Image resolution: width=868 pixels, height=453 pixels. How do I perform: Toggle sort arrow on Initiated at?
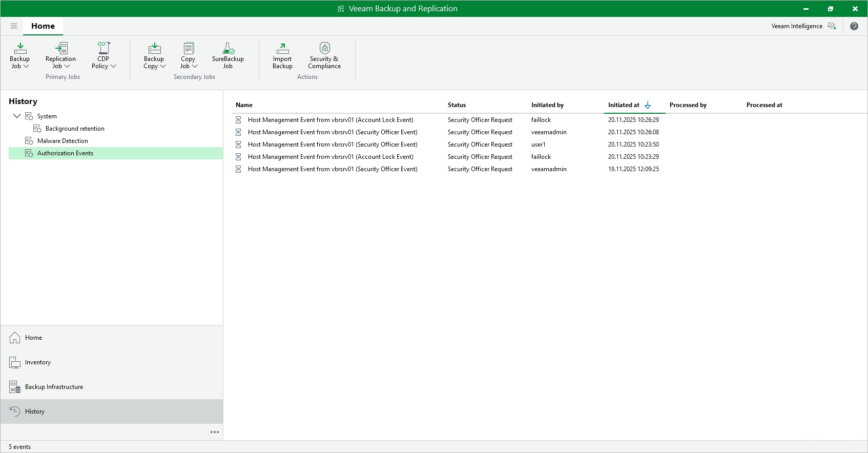tap(648, 105)
